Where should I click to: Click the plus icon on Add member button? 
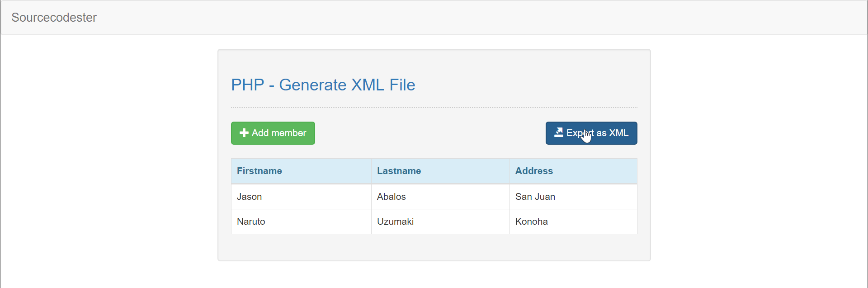pos(244,133)
